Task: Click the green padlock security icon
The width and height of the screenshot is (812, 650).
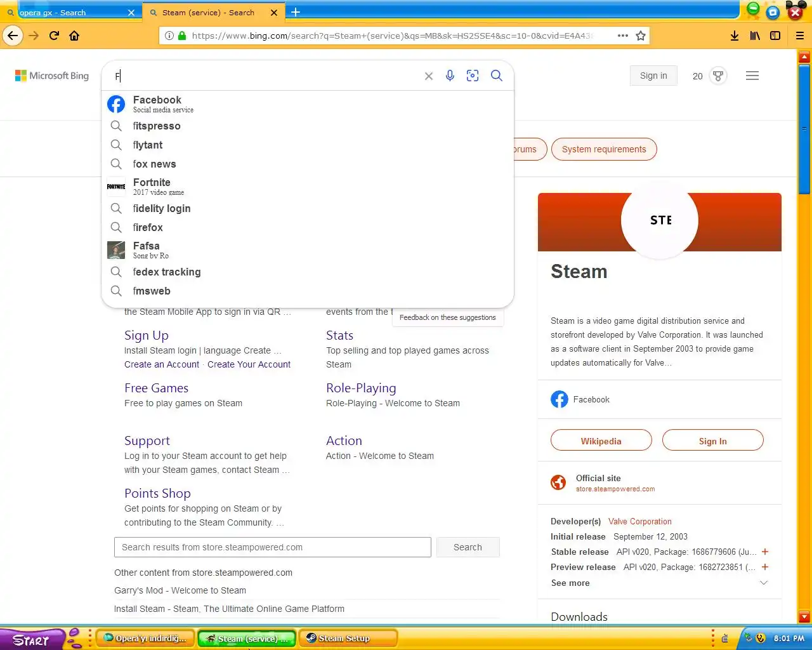Action: 182,36
